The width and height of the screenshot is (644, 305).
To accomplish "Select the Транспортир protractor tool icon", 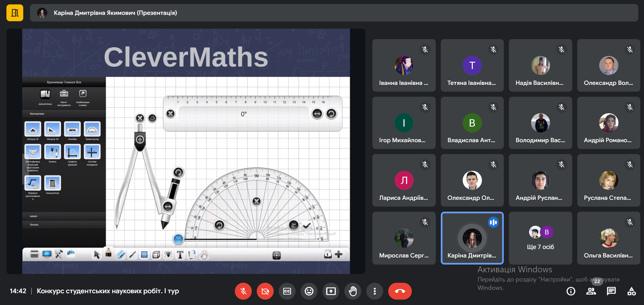I will [x=92, y=129].
